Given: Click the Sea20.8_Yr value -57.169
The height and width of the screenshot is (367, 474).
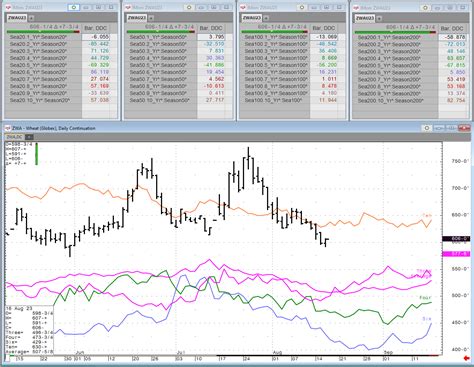Looking at the screenshot, I should pyautogui.click(x=100, y=86).
